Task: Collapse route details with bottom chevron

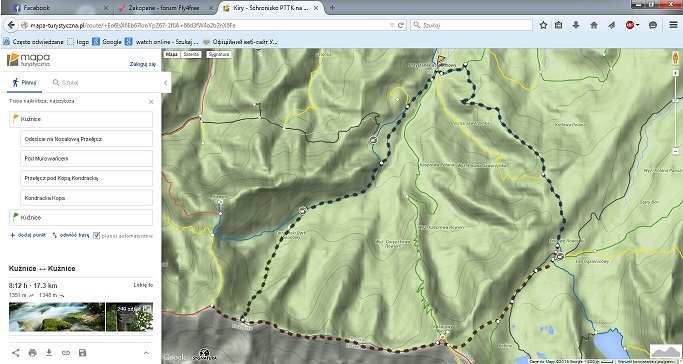Action: click(146, 353)
